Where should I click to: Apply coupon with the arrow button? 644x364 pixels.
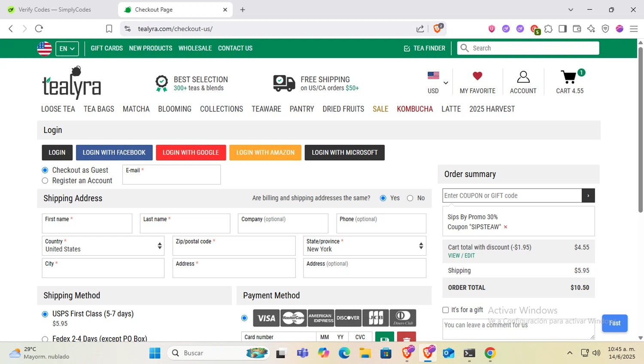click(x=588, y=196)
